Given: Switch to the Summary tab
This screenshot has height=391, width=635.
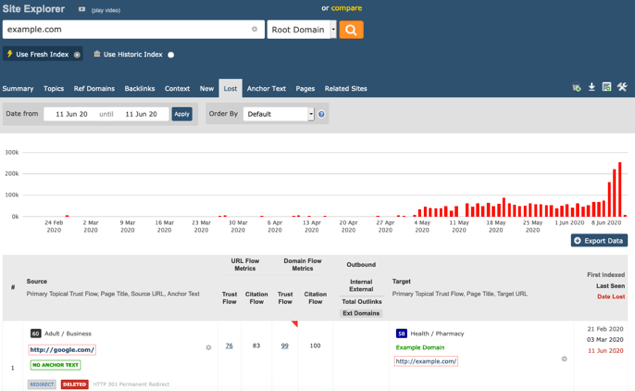Looking at the screenshot, I should pyautogui.click(x=18, y=88).
